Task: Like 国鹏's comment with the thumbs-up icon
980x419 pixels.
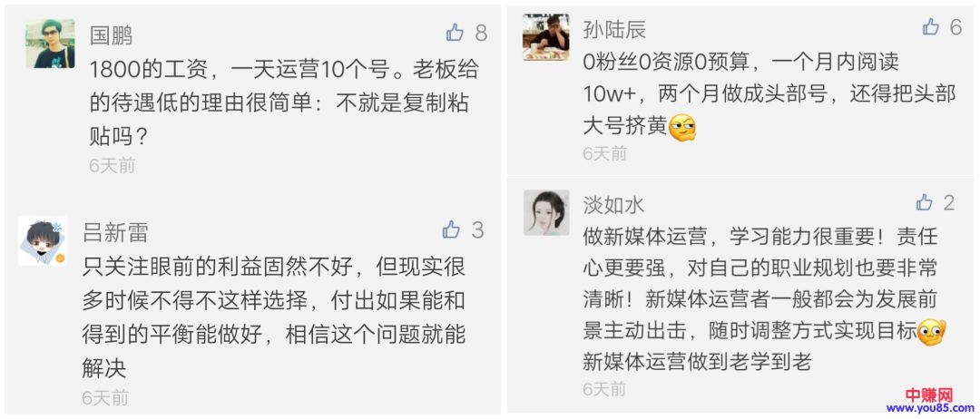Action: tap(455, 34)
